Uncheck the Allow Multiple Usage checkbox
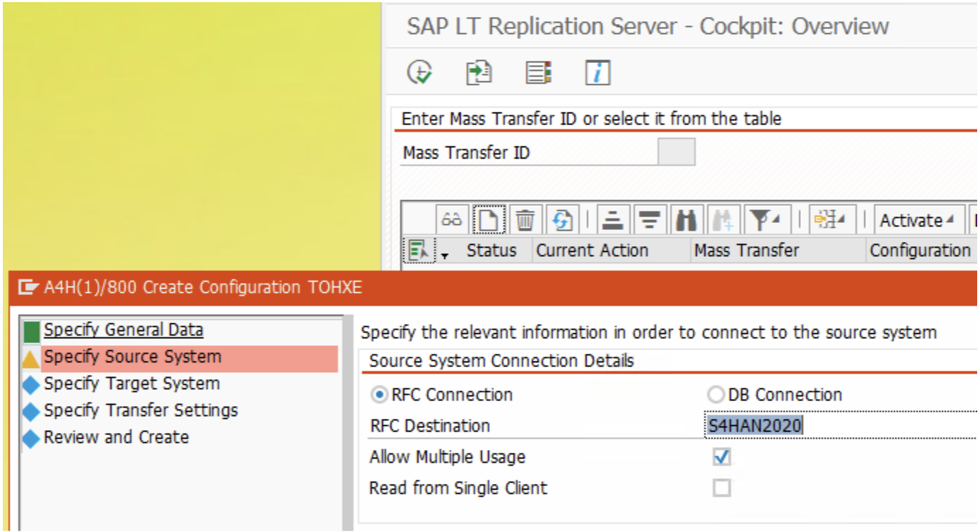 click(721, 457)
